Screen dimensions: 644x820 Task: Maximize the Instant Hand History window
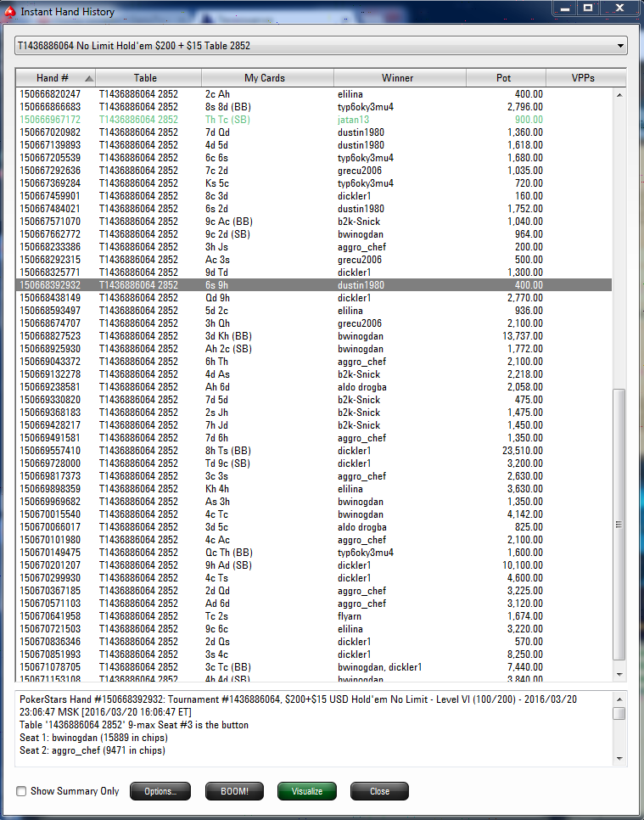pos(588,8)
